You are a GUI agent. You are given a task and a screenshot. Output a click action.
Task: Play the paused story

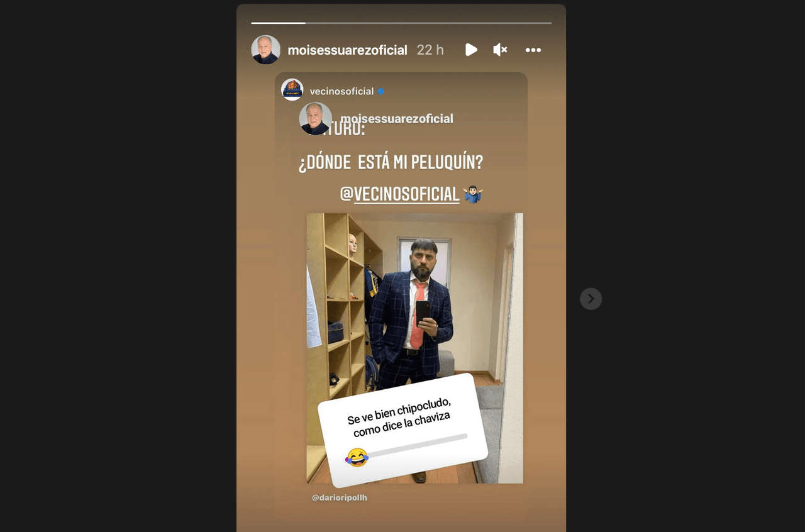tap(471, 50)
